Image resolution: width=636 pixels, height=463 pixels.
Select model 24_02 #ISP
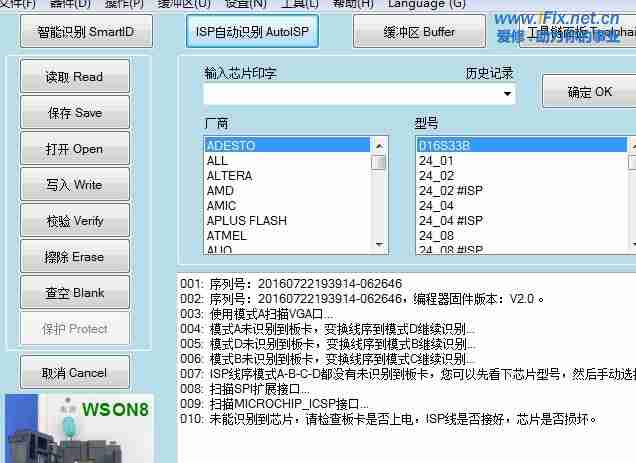pos(522,191)
